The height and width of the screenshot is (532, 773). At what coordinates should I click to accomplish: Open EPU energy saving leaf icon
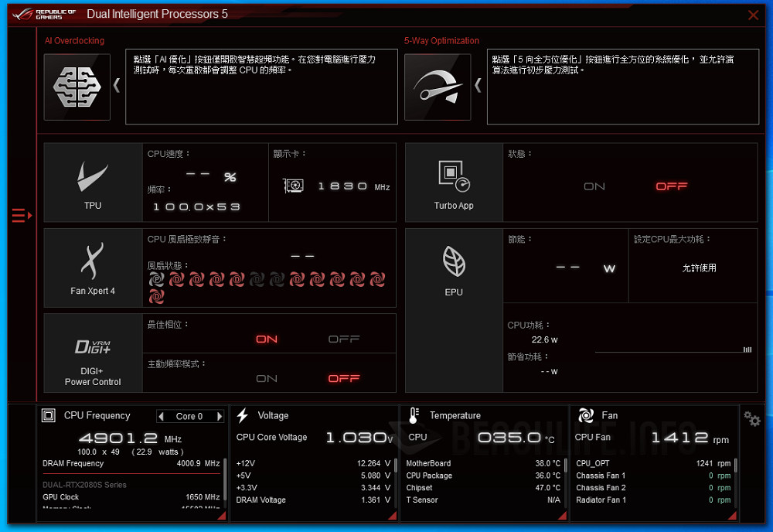pyautogui.click(x=452, y=263)
